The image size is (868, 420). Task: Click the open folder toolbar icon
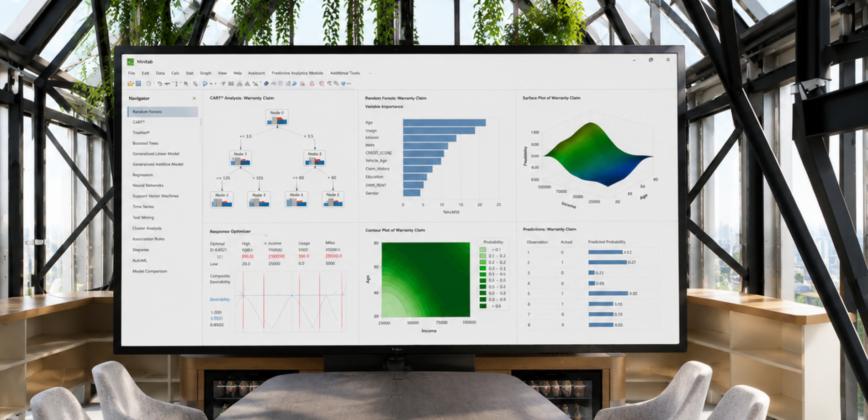(x=130, y=84)
